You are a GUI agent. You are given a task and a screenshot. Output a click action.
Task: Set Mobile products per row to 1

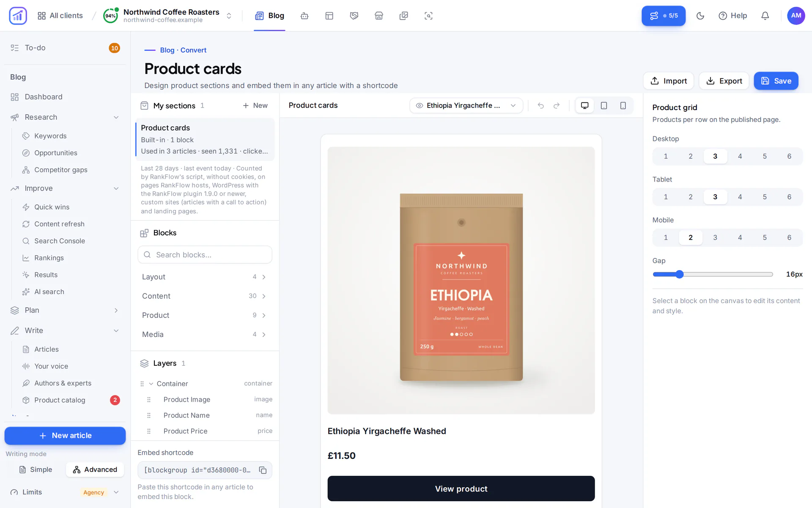[x=666, y=237]
